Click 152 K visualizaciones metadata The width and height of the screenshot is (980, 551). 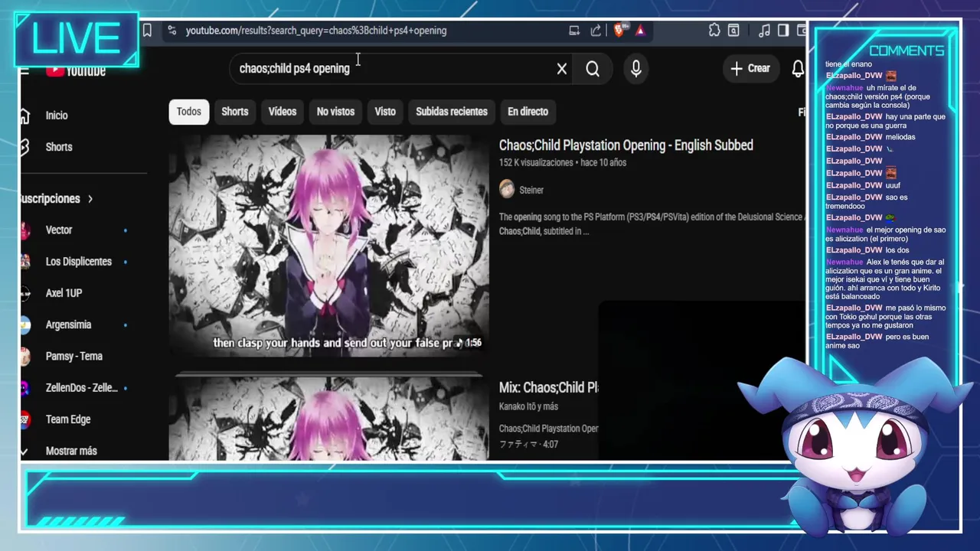click(x=536, y=163)
